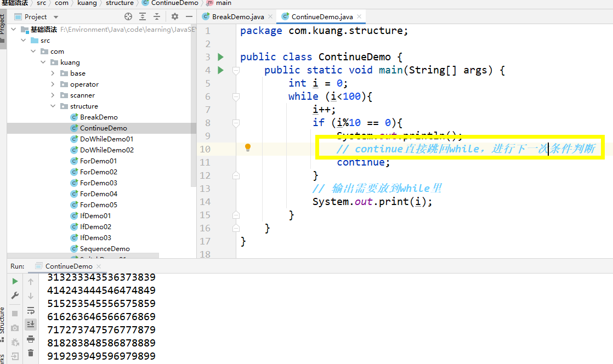The width and height of the screenshot is (613, 364).
Task: Run main method from gutter arrow on line 4
Action: [x=220, y=70]
